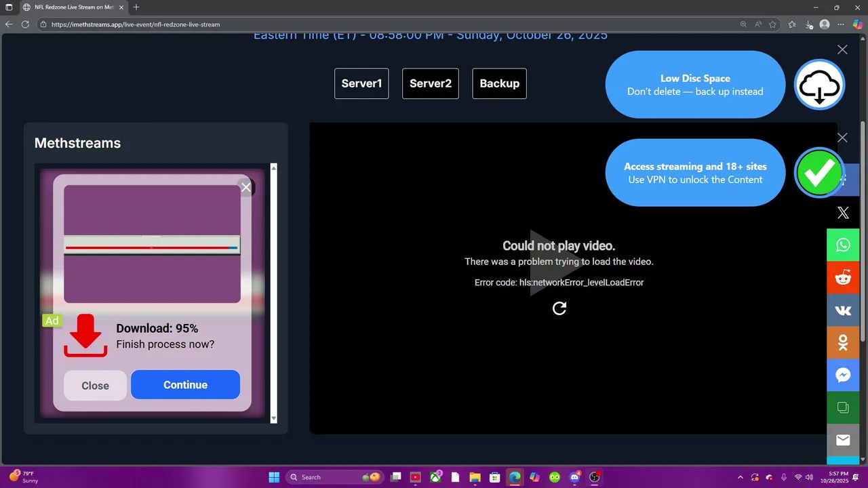868x488 pixels.
Task: Open File Explorer from the taskbar
Action: pos(475,477)
